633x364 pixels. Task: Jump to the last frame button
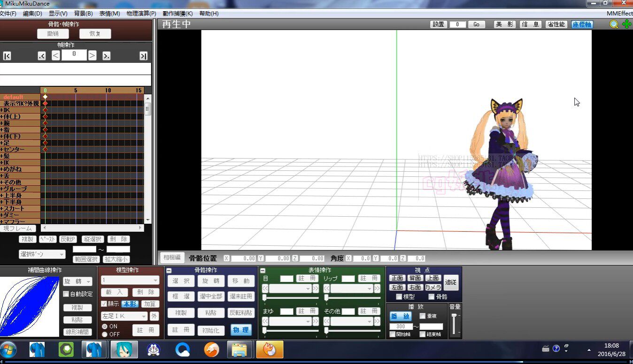(144, 56)
